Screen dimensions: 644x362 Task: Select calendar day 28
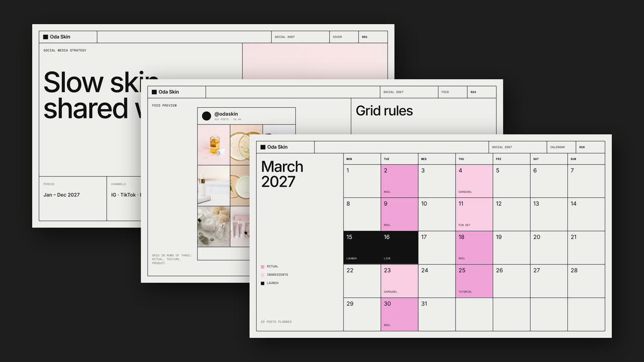point(586,281)
